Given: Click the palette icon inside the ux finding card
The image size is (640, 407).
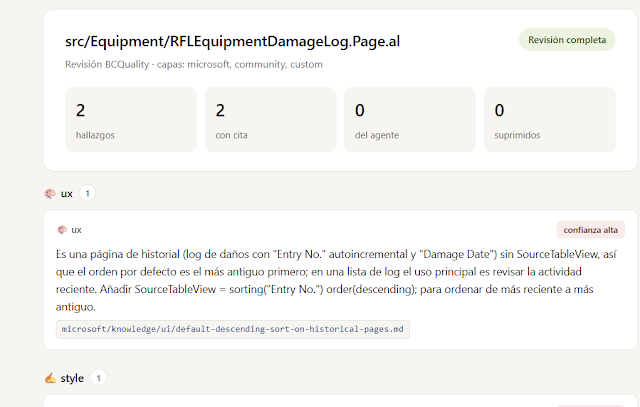Looking at the screenshot, I should click(x=62, y=230).
